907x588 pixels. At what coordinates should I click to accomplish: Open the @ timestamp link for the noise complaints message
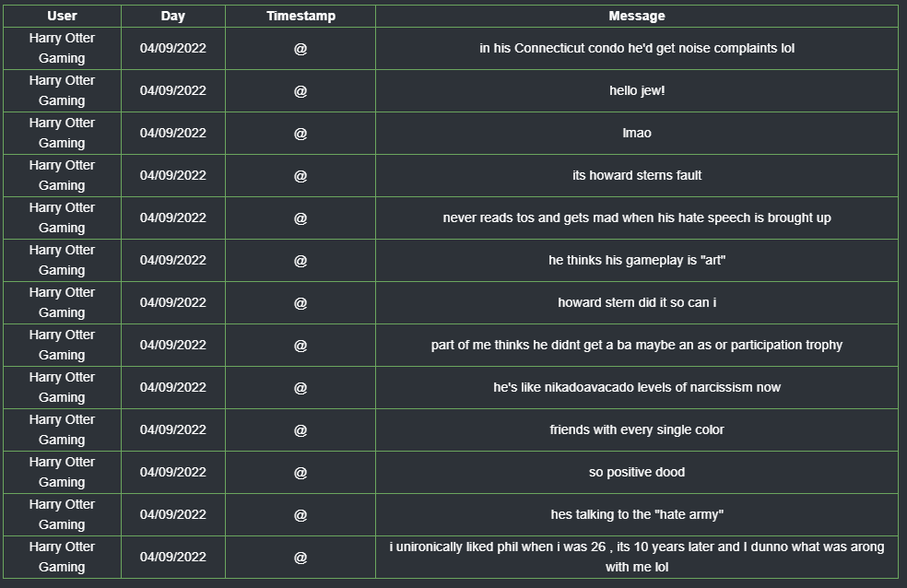[300, 49]
